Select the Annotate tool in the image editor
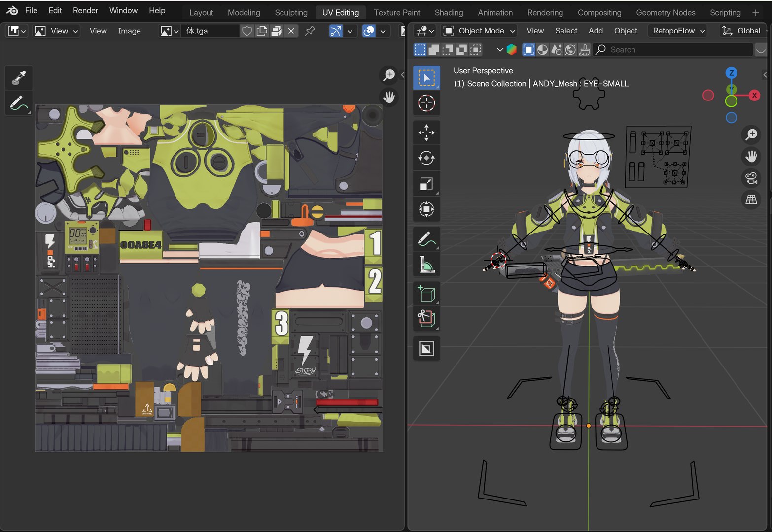 19,103
